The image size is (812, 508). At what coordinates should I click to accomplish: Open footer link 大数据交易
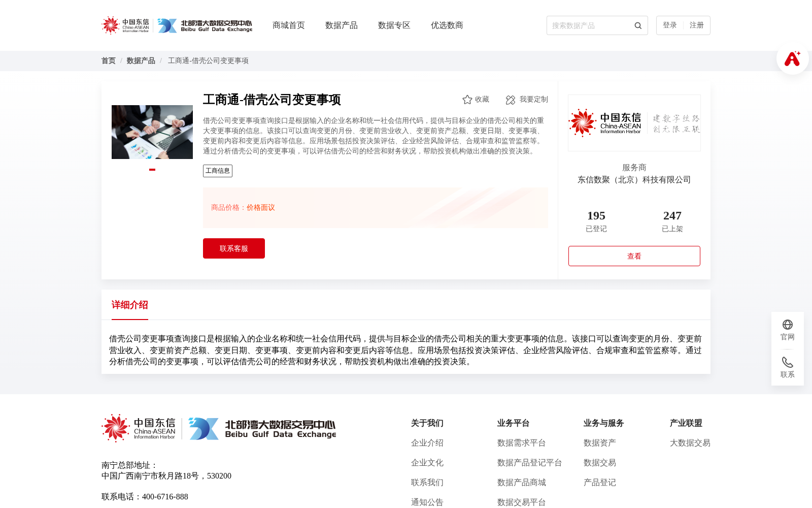tap(690, 443)
